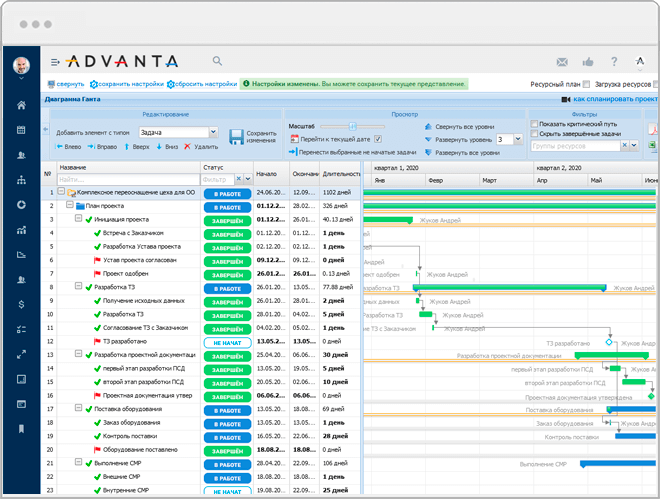Move task left with Влево arrow

click(69, 146)
